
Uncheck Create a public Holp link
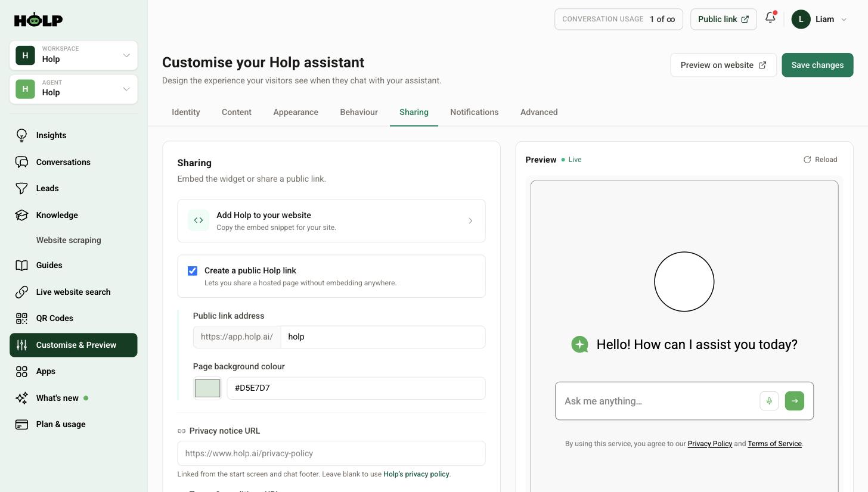point(193,271)
